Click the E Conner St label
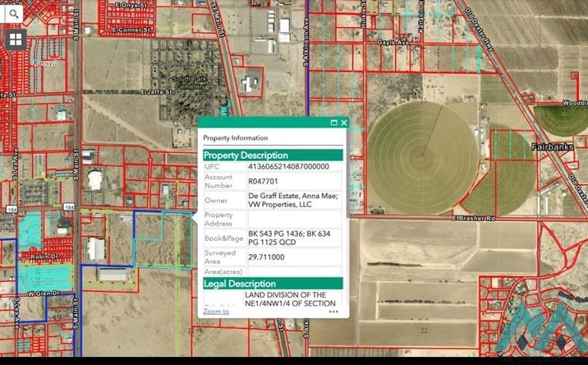Viewport: 588px width, 365px height. pos(131,30)
